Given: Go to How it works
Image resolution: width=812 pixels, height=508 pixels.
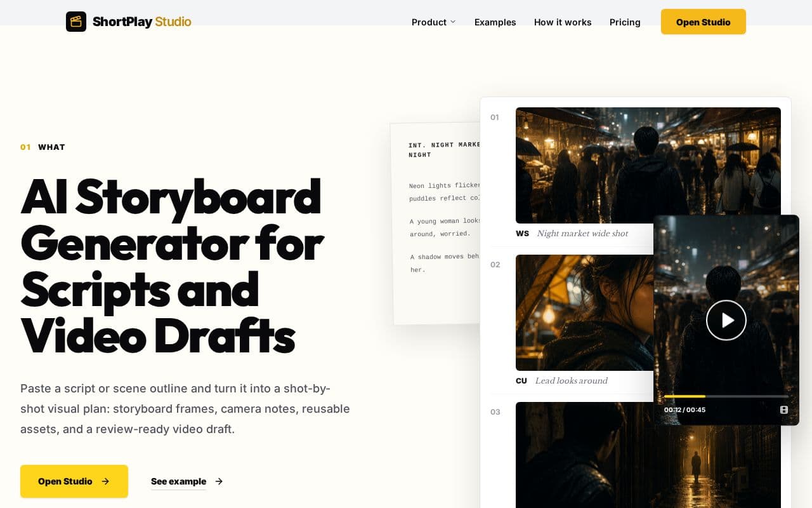Looking at the screenshot, I should click(563, 22).
